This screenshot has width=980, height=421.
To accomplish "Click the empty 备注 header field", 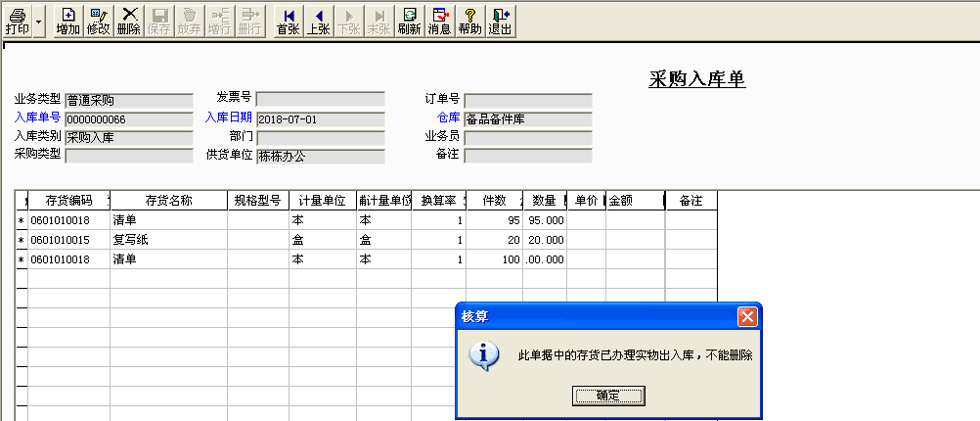I will pos(528,156).
